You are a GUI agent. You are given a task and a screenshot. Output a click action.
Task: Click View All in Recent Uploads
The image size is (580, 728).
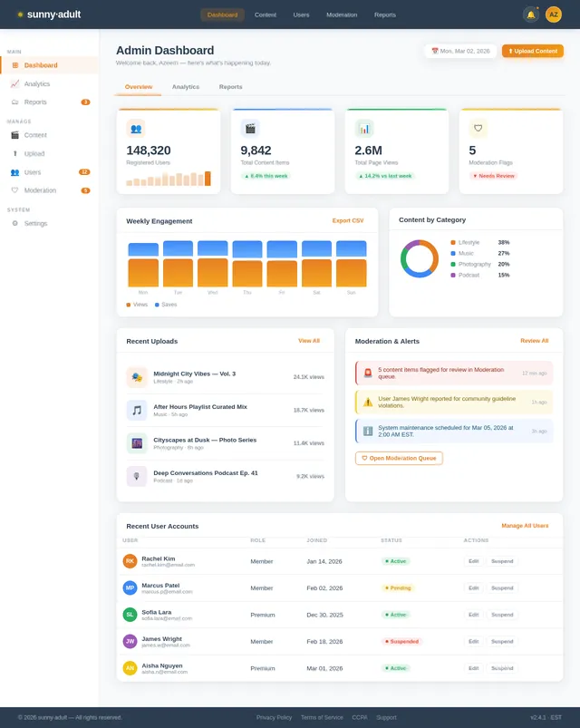point(309,341)
